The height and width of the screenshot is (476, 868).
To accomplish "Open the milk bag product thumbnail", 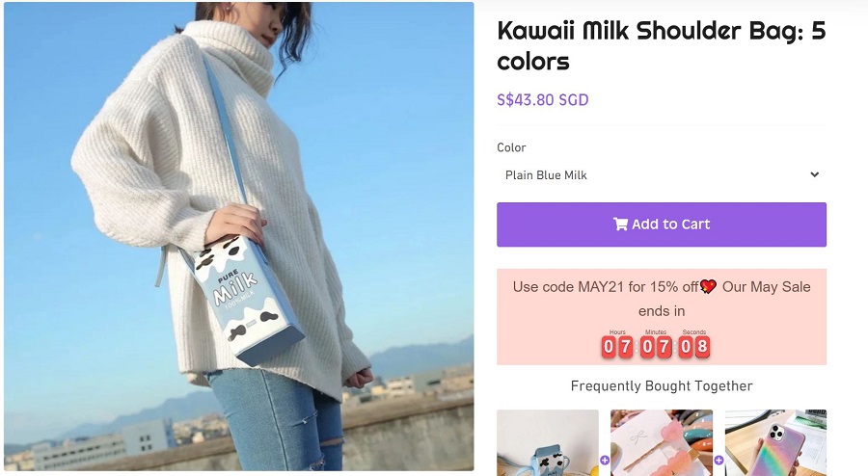I will point(548,443).
